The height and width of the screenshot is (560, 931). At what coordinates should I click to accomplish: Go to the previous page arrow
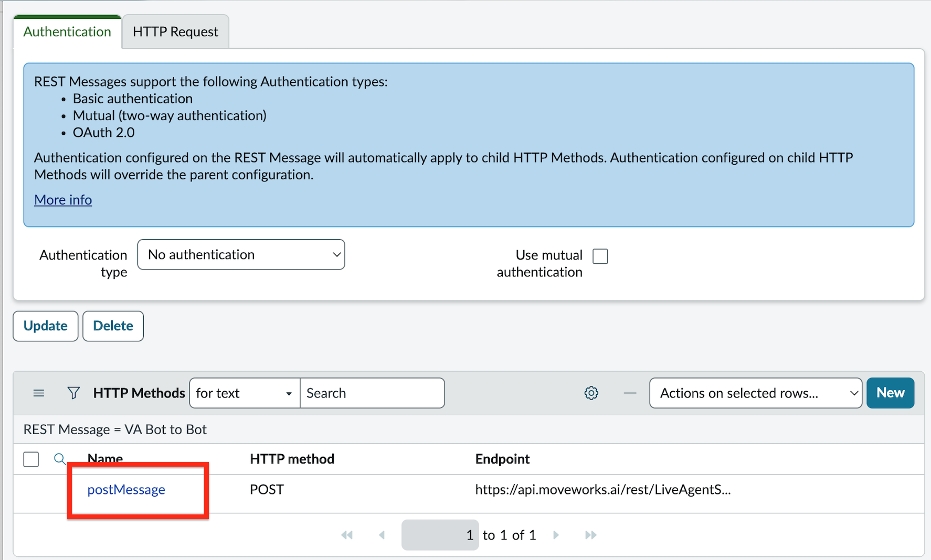tap(382, 535)
